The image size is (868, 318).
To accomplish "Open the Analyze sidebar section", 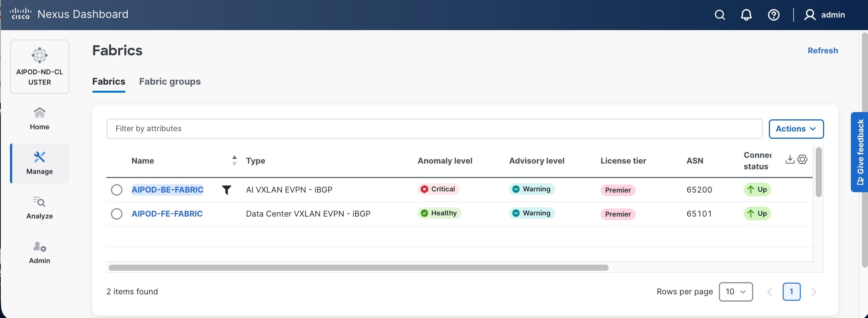I will [x=40, y=208].
